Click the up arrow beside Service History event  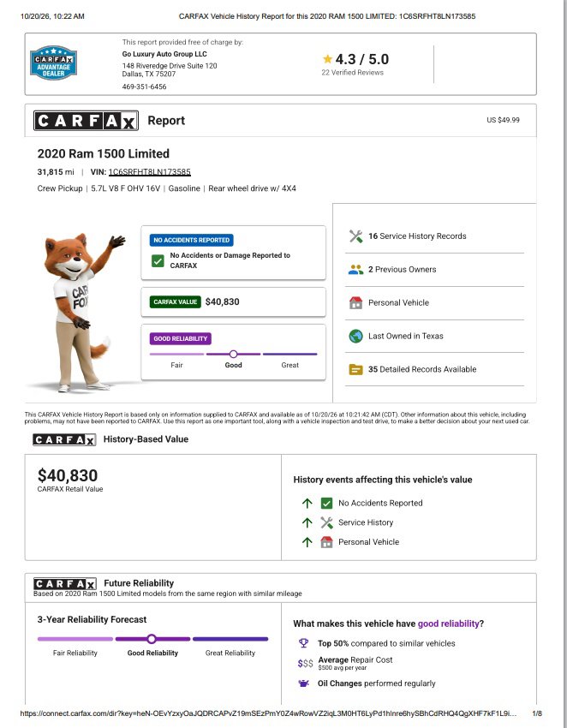[307, 522]
